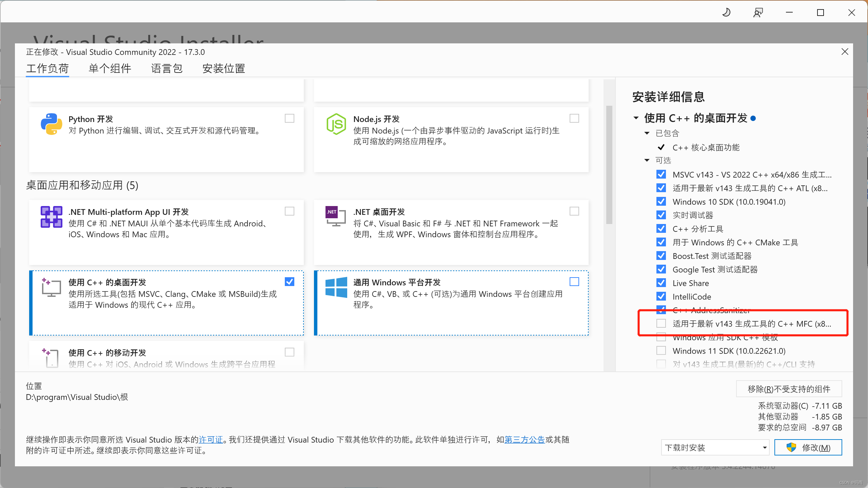Toggle dark theme with the moon icon

726,12
